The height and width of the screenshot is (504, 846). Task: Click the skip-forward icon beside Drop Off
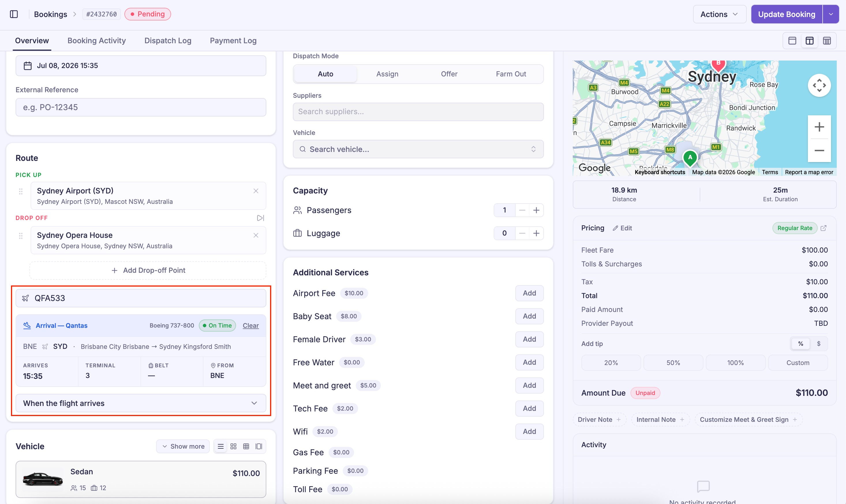[261, 218]
